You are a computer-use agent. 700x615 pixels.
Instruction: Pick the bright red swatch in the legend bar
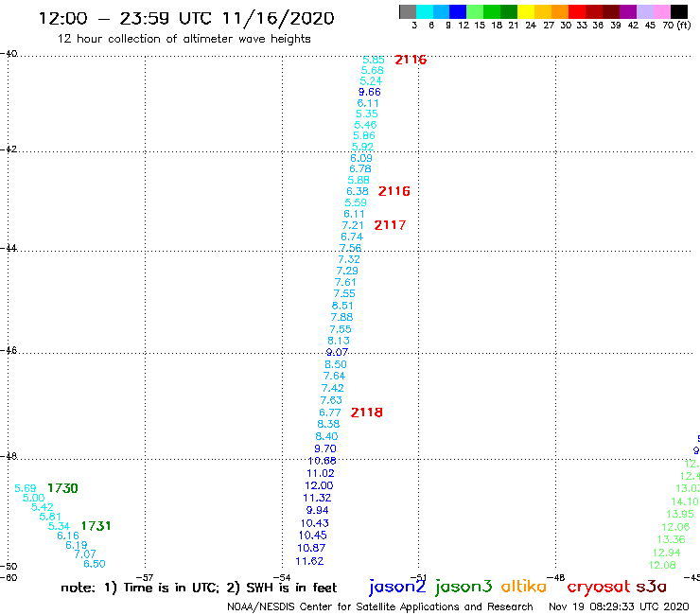pos(577,11)
